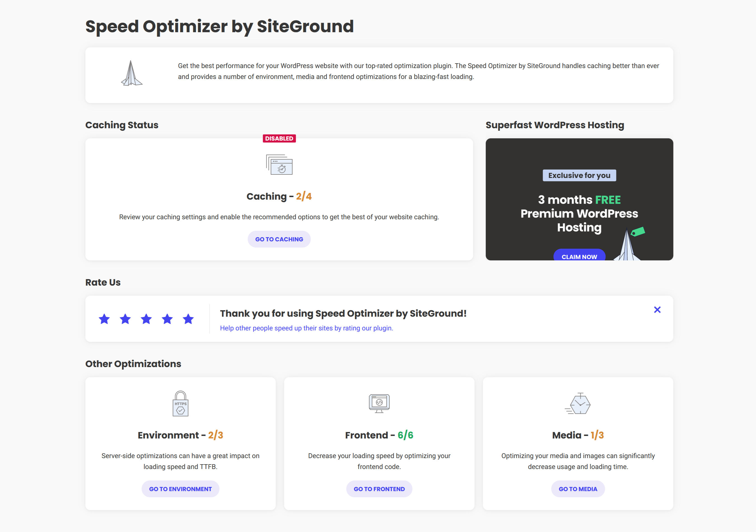Click the Frontend code monitor icon

pos(379,402)
